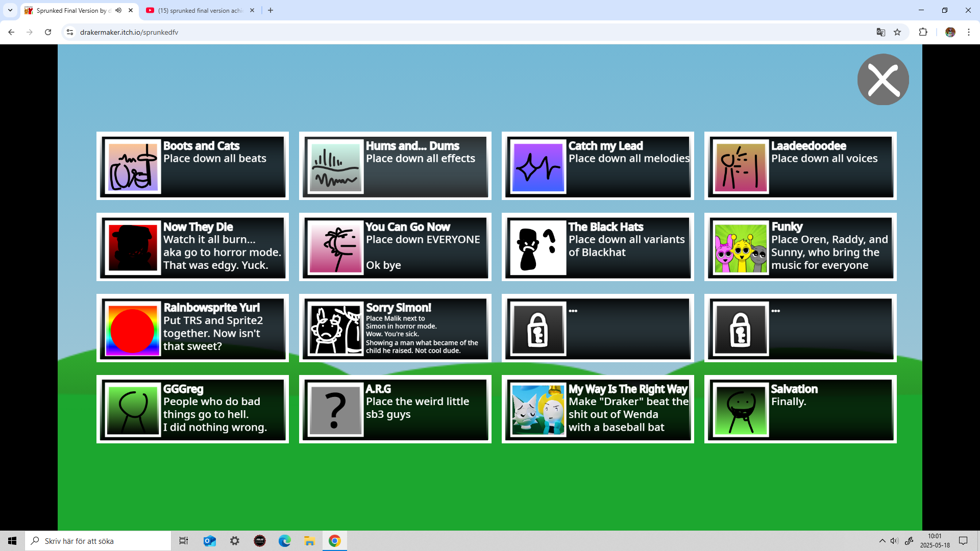
Task: Close the Sprunked Final Version tab
Action: pos(131,10)
